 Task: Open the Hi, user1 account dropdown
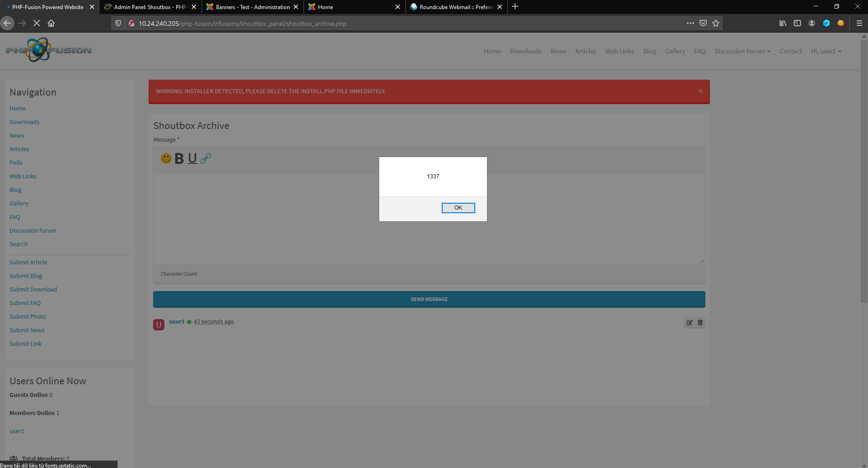(x=826, y=51)
